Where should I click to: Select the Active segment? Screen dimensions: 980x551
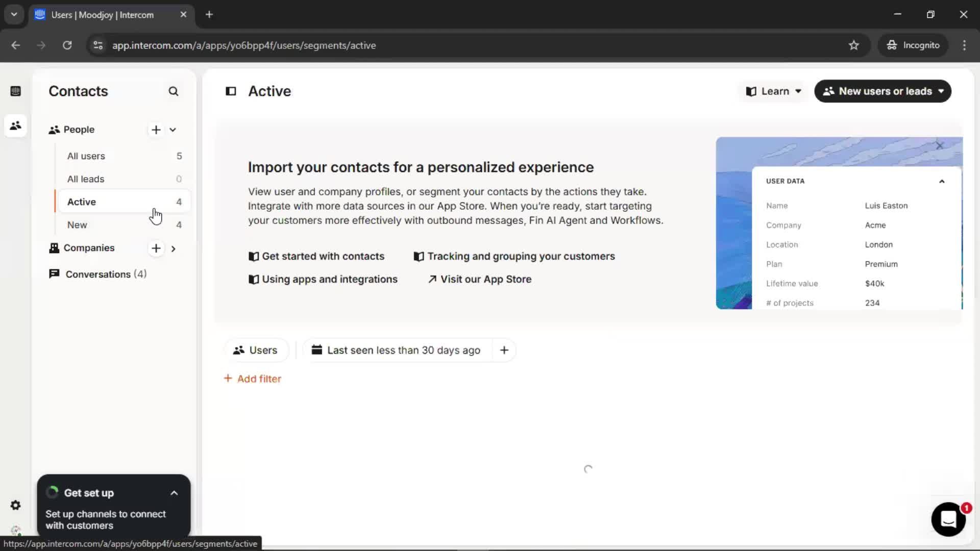(x=124, y=202)
